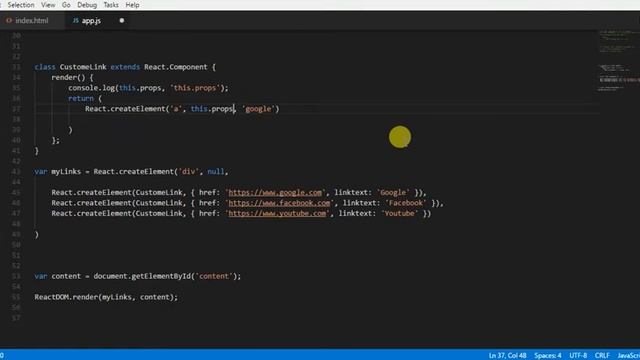Click the 'return' keyword on line 36
The image size is (640, 360).
click(81, 98)
